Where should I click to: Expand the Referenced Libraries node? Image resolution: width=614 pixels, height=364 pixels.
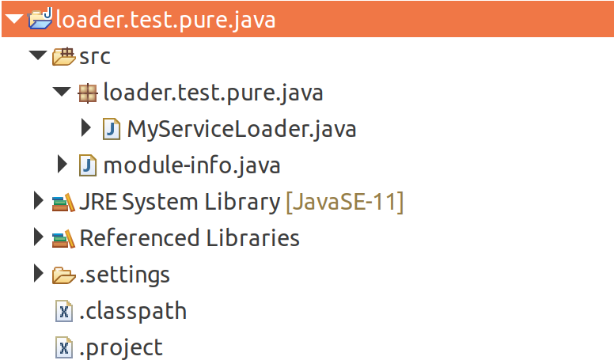coord(38,237)
